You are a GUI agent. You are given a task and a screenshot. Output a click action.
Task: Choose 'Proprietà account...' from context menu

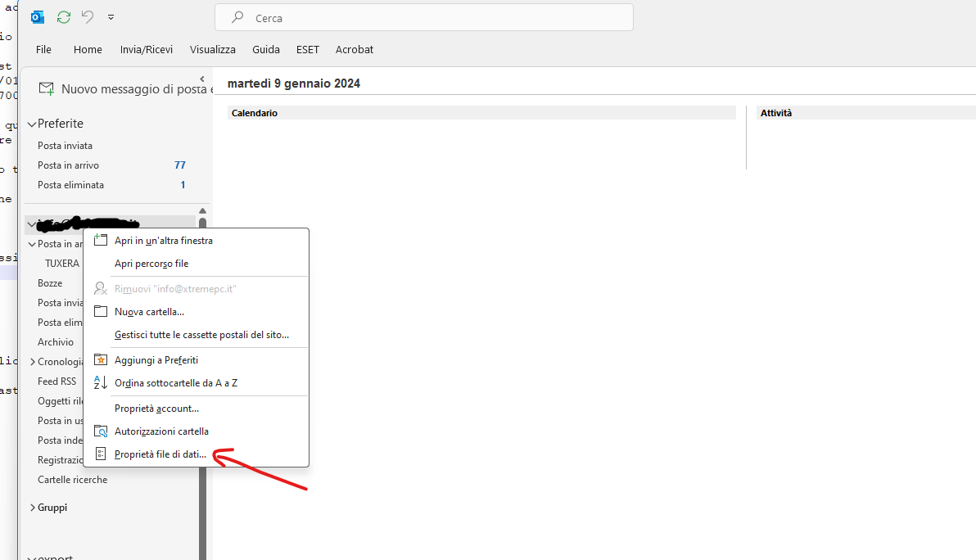pyautogui.click(x=156, y=409)
